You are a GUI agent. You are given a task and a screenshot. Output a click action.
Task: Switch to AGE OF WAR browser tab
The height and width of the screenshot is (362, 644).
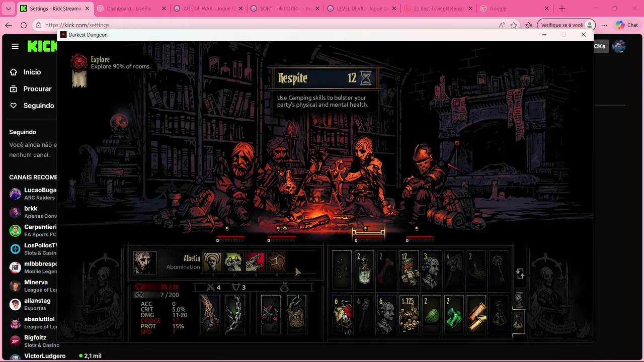tap(208, 9)
